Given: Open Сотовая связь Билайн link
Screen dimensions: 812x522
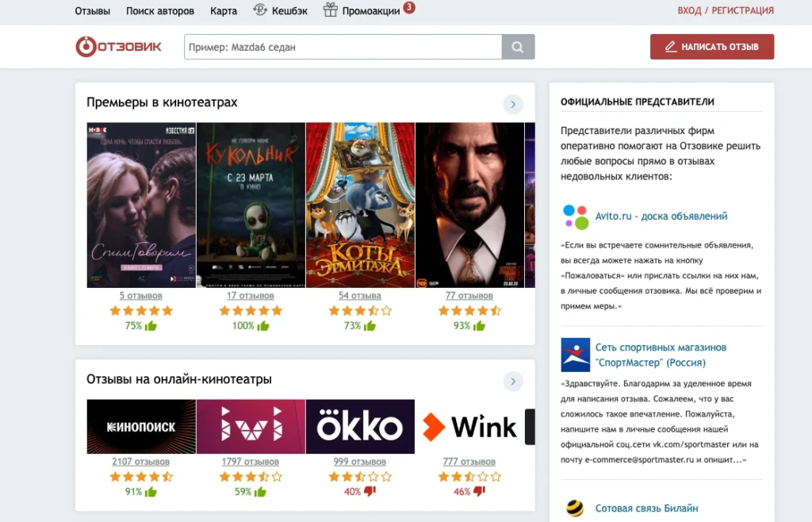Looking at the screenshot, I should [x=646, y=508].
